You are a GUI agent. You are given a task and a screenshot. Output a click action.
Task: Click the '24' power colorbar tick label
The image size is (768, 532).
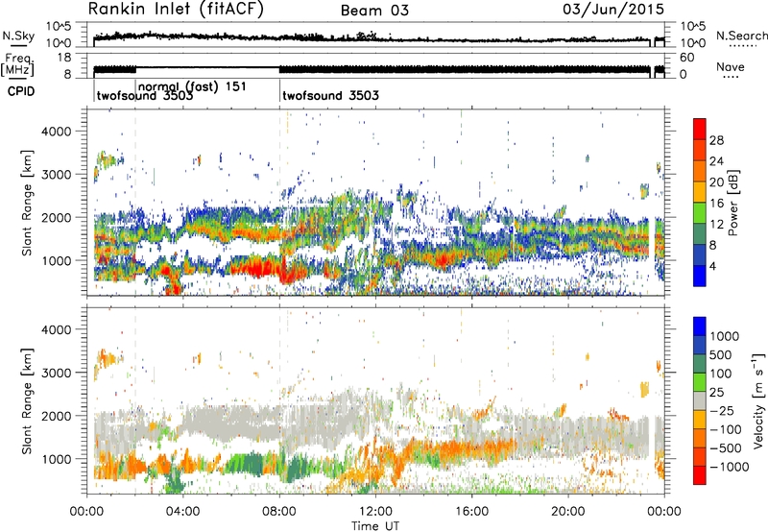pos(716,161)
